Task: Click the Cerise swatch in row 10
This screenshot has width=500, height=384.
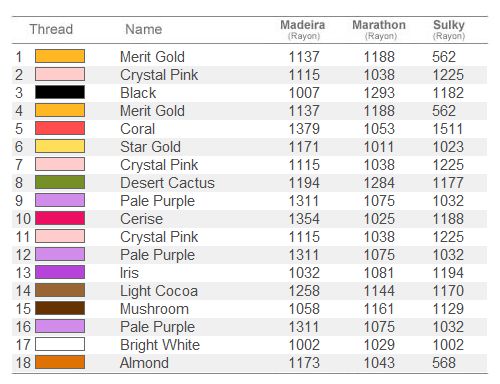Action: coord(60,218)
